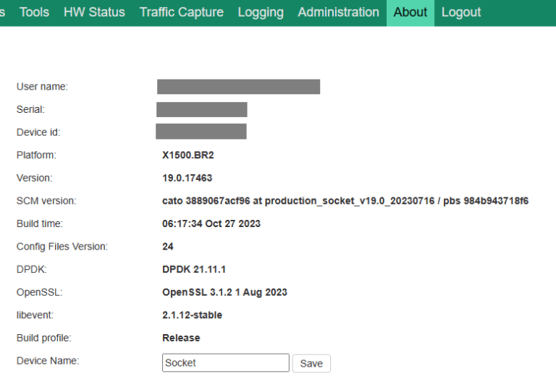The image size is (556, 392).
Task: Click the Release build profile value
Action: [x=181, y=338]
